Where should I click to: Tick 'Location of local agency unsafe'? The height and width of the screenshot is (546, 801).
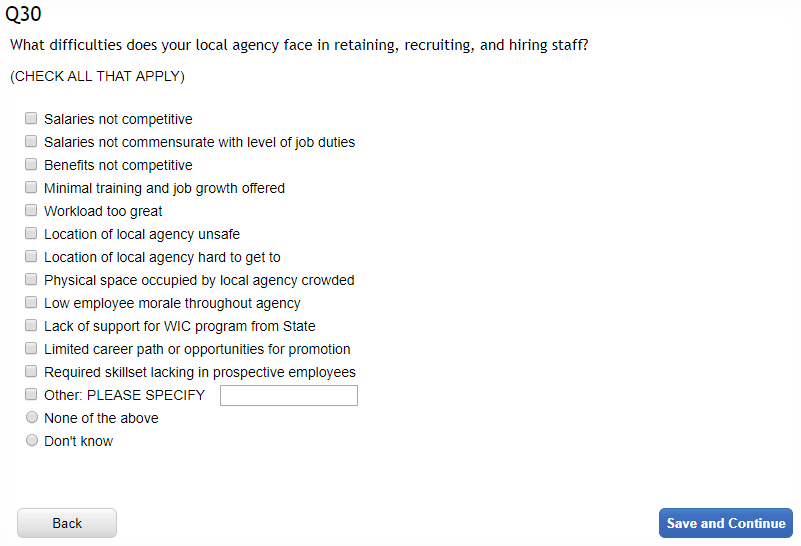[x=31, y=233]
